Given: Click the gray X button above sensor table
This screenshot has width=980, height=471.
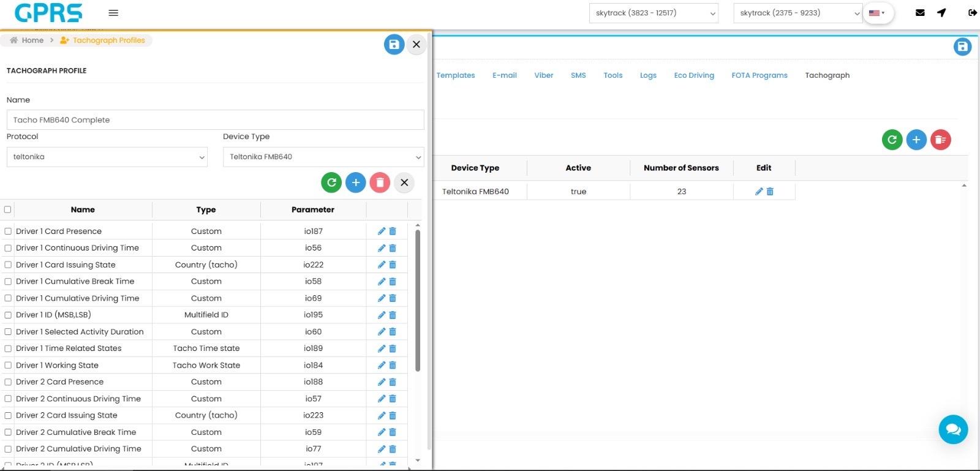Looking at the screenshot, I should pyautogui.click(x=404, y=183).
